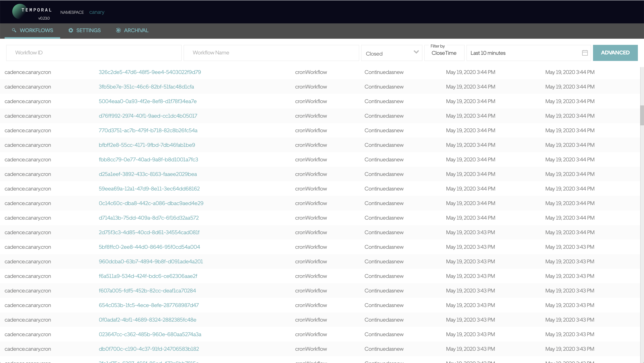Open workflow fbb8cc79-0e77-40ad-9a8f-b8d1001a7fc3
The width and height of the screenshot is (644, 363).
(x=148, y=159)
